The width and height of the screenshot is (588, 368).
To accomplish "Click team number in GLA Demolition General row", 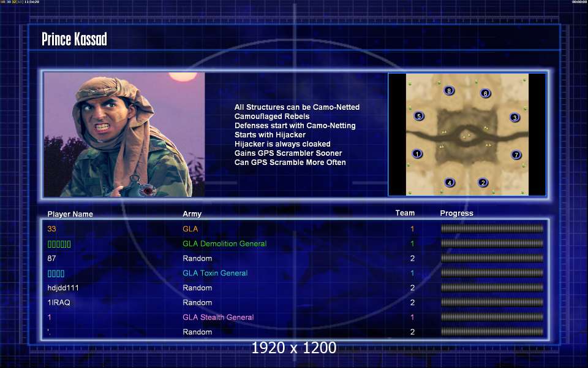I will click(412, 243).
